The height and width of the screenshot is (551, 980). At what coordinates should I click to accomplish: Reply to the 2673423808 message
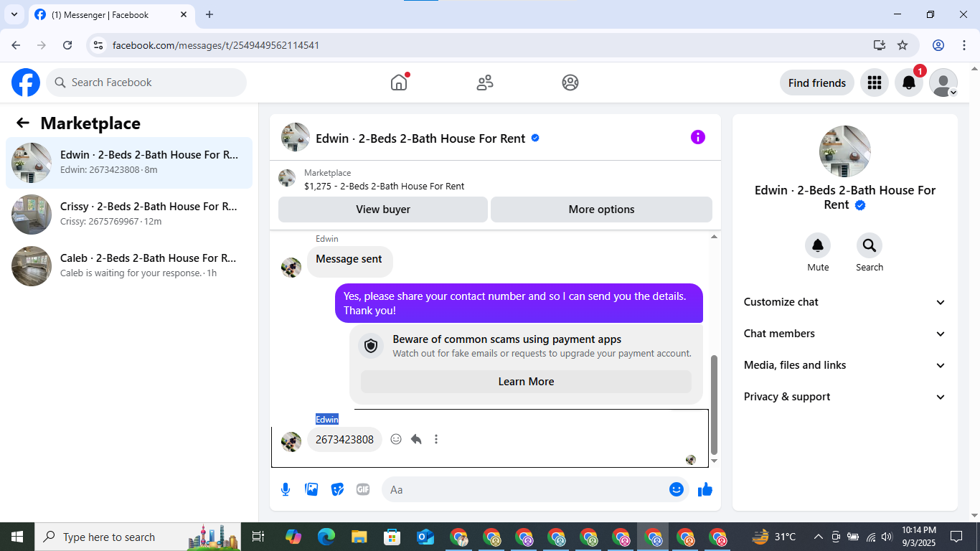[416, 439]
